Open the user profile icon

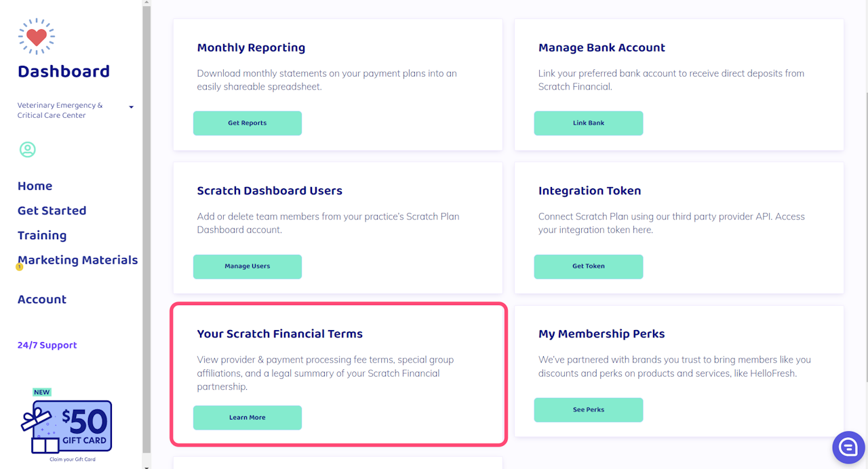[x=27, y=149]
